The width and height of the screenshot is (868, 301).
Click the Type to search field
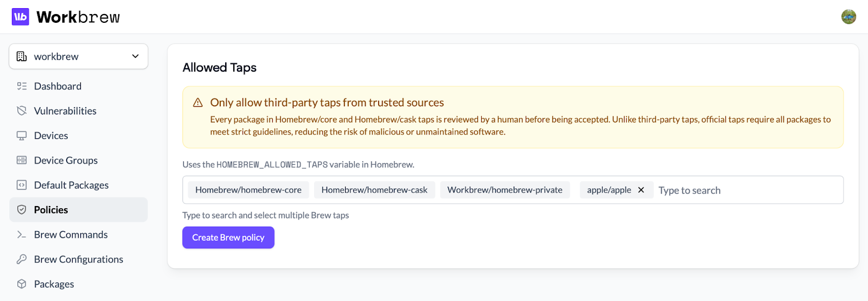(x=748, y=190)
